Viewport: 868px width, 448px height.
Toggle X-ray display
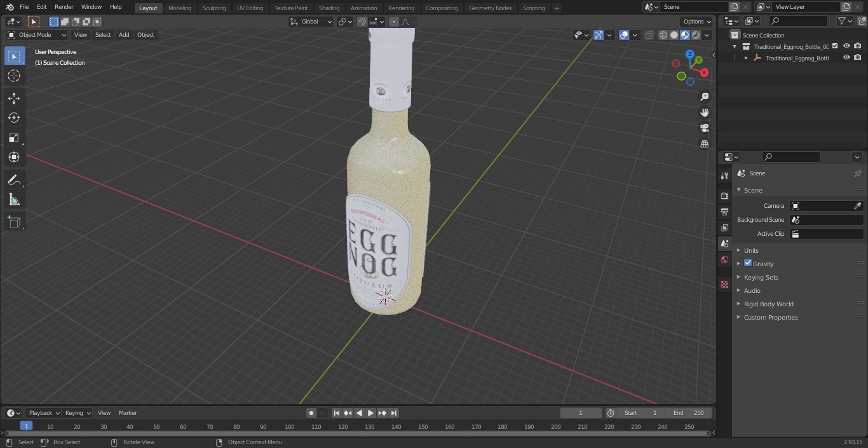pos(649,35)
